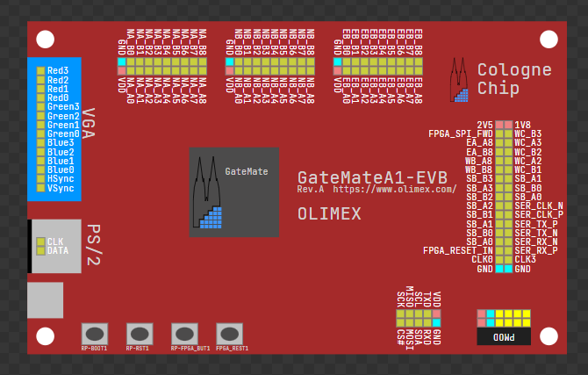
Task: Select the Red0 VGA pin
Action: [x=41, y=97]
